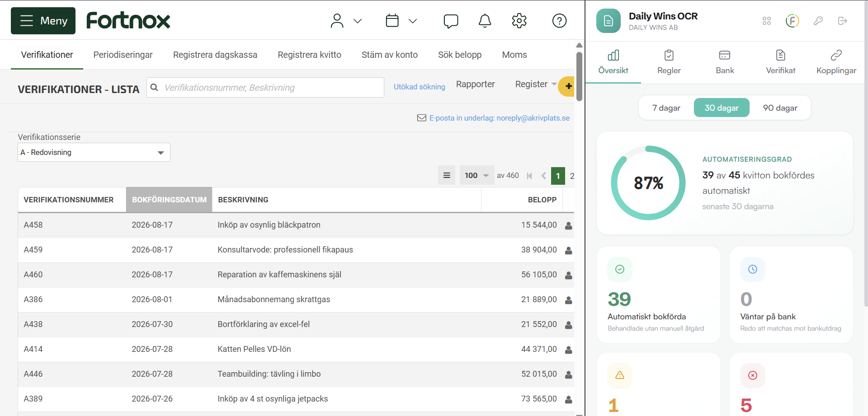Open the user profile icon

pos(337,21)
